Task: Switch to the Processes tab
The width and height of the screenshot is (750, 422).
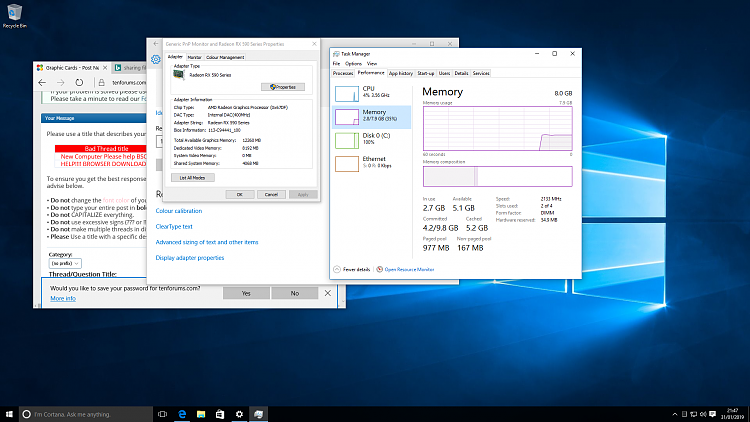Action: (343, 74)
